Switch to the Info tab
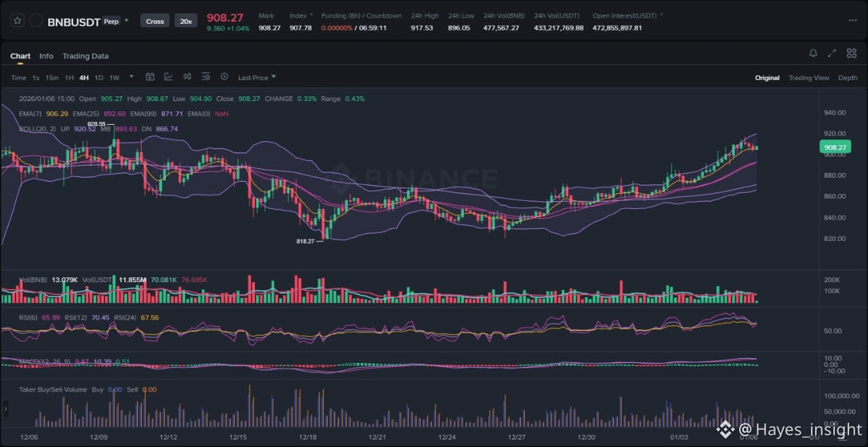 pos(46,56)
